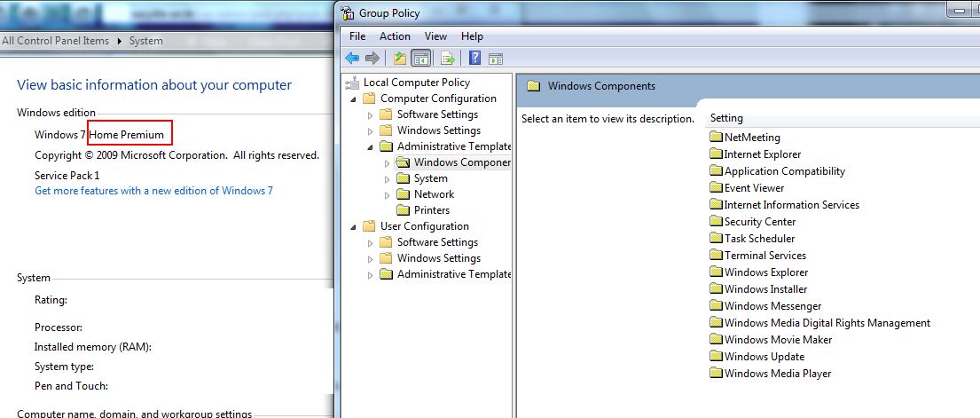Screen dimensions: 980x418
Task: Click 'Get more features with a new edition' link
Action: 153,191
